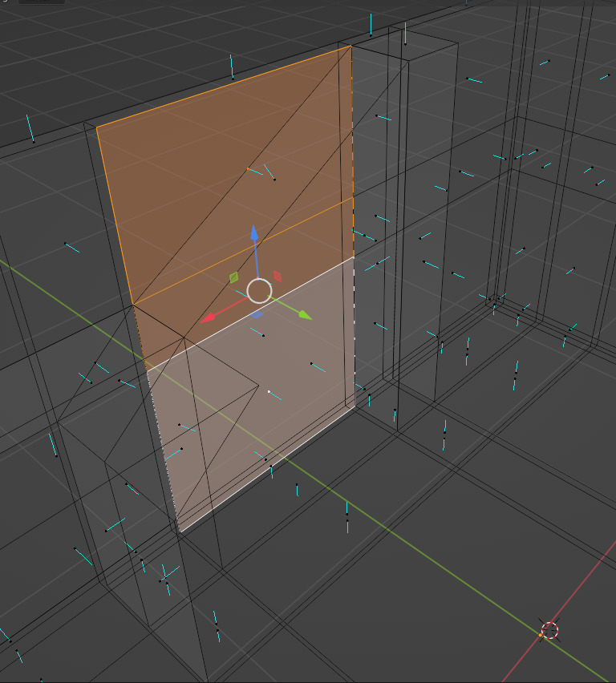Click the small red plane handle of the gizmo
Image resolution: width=616 pixels, height=683 pixels.
pos(278,276)
